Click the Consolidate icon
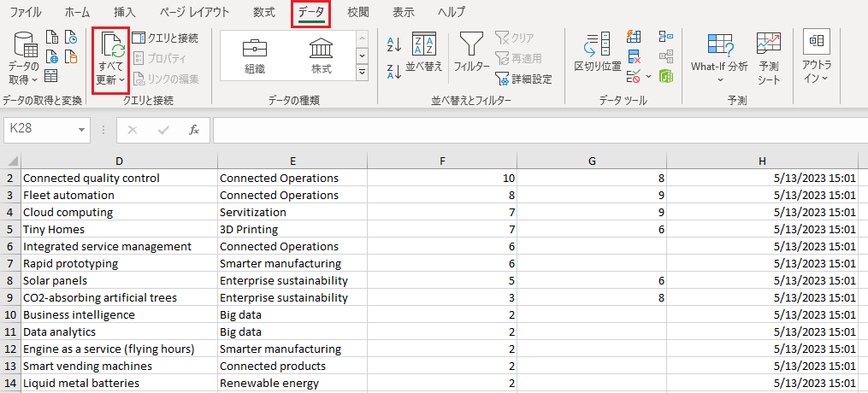 666,37
